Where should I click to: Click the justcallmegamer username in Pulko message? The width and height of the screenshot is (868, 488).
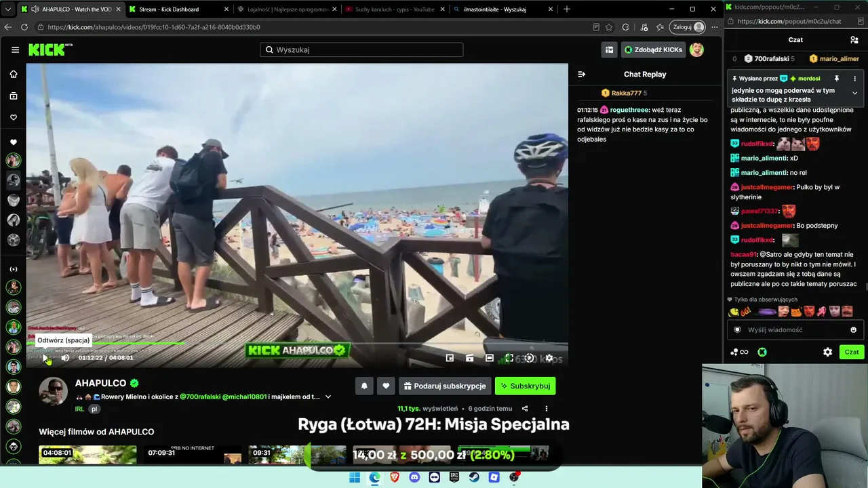click(x=767, y=187)
